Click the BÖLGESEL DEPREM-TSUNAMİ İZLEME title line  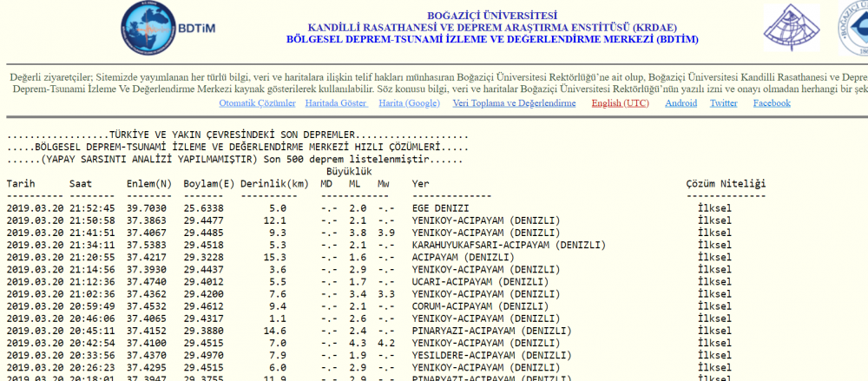coord(492,39)
